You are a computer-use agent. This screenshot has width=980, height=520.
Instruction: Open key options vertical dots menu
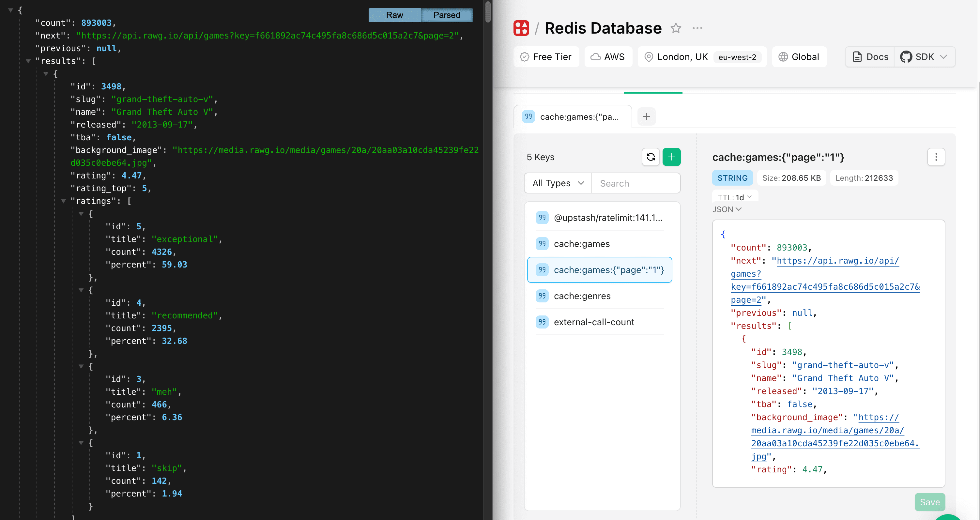coord(936,157)
